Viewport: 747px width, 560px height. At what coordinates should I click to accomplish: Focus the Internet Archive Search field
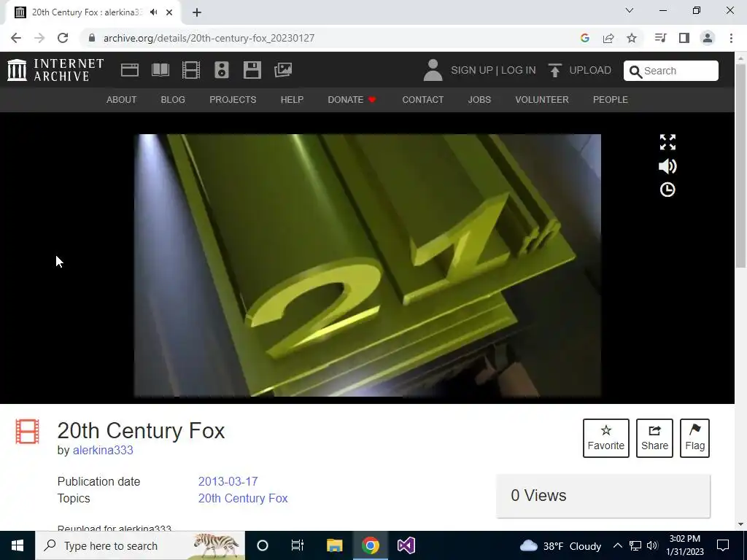pos(671,71)
